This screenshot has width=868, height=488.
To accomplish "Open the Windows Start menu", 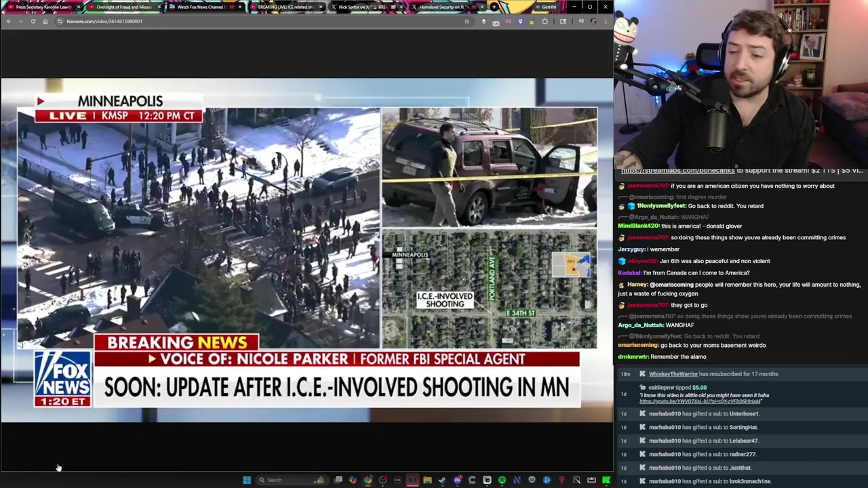I will [x=247, y=480].
